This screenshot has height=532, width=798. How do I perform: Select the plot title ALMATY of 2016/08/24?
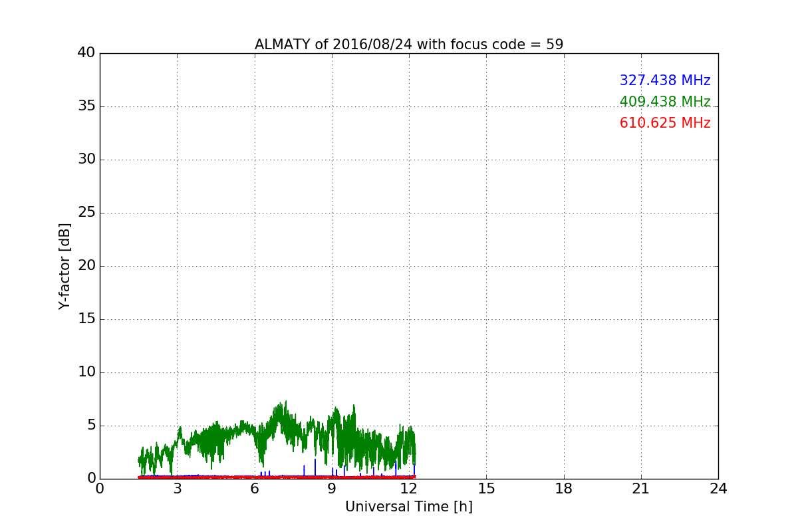point(409,45)
